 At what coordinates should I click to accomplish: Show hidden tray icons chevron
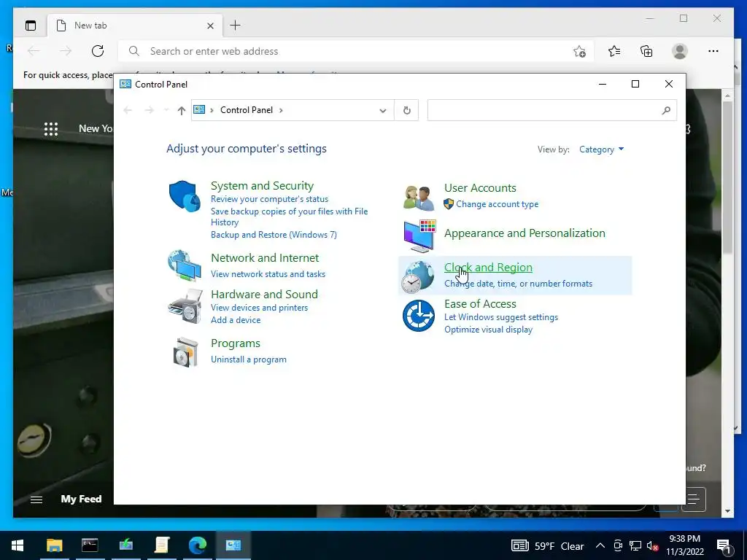600,545
